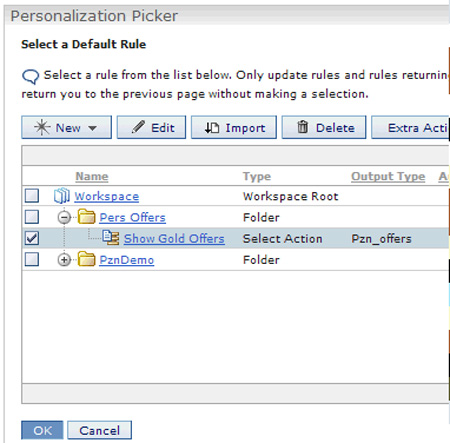
Task: Click the speech bubble help icon
Action: [x=31, y=77]
